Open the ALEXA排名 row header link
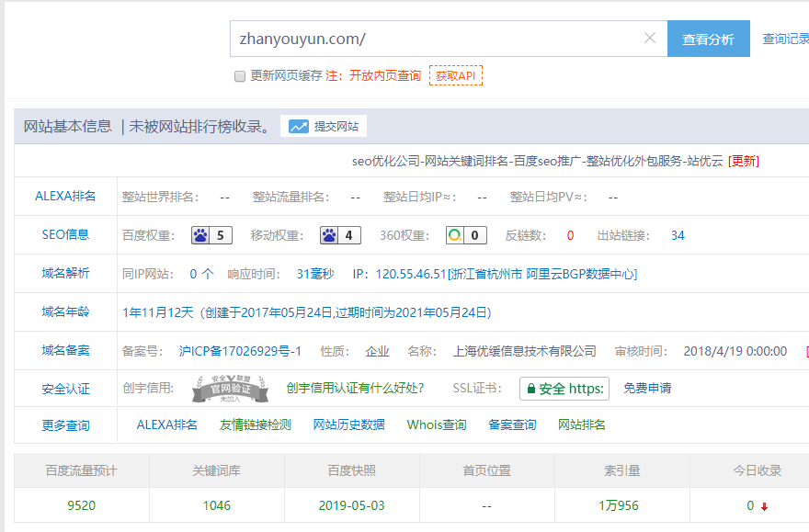Viewport: 809px width, 532px height. [65, 196]
